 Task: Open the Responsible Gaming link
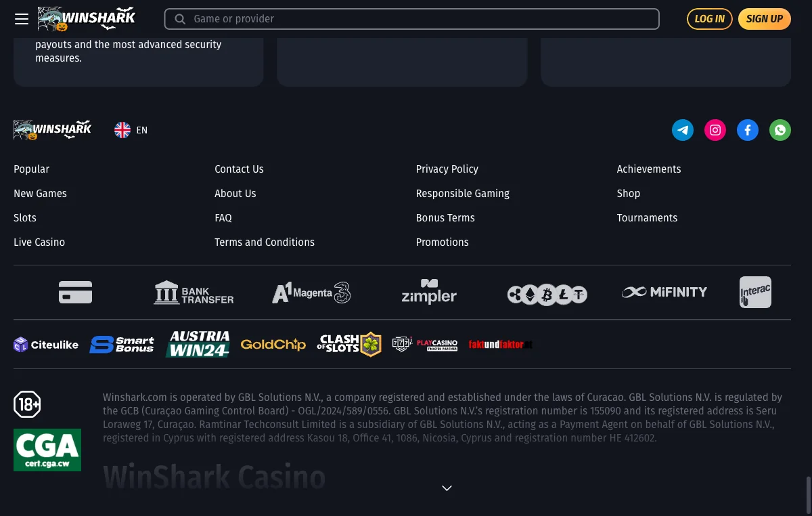[463, 194]
